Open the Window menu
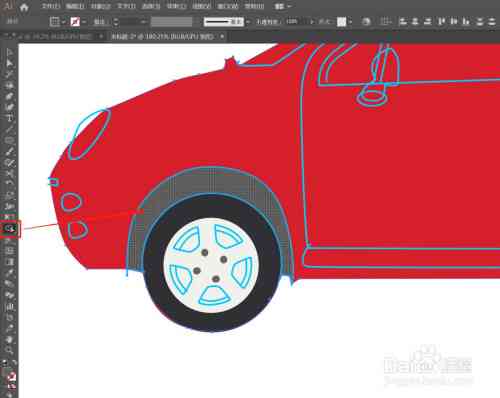The image size is (500, 398). click(228, 6)
